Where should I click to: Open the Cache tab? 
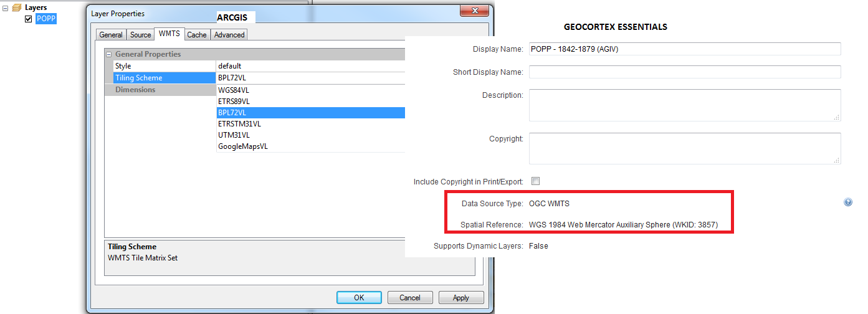197,34
